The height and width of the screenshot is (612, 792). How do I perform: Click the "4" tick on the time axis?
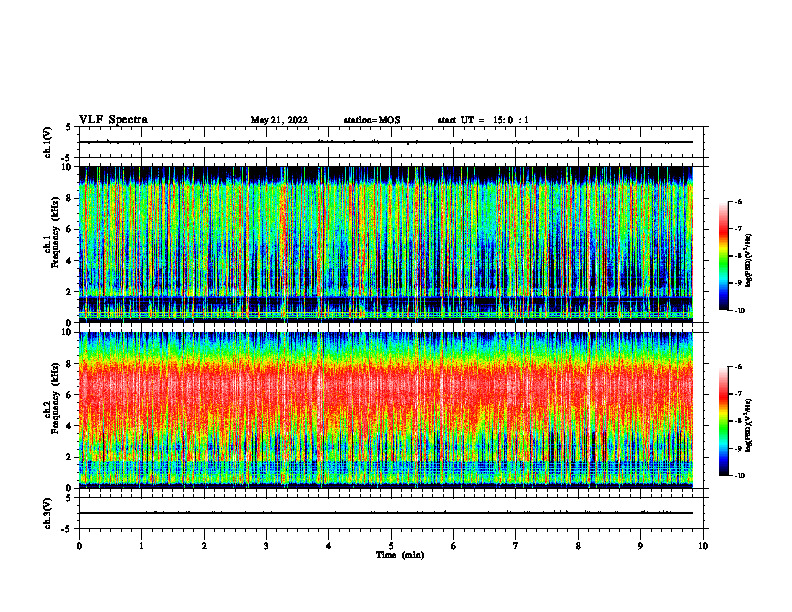[329, 546]
